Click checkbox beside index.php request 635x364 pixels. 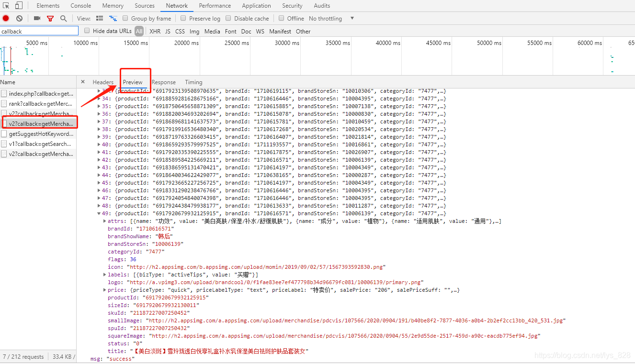pos(4,94)
